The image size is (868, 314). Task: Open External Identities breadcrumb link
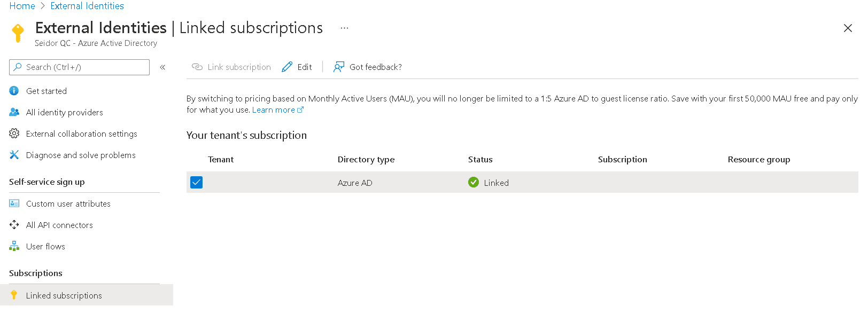click(x=87, y=6)
